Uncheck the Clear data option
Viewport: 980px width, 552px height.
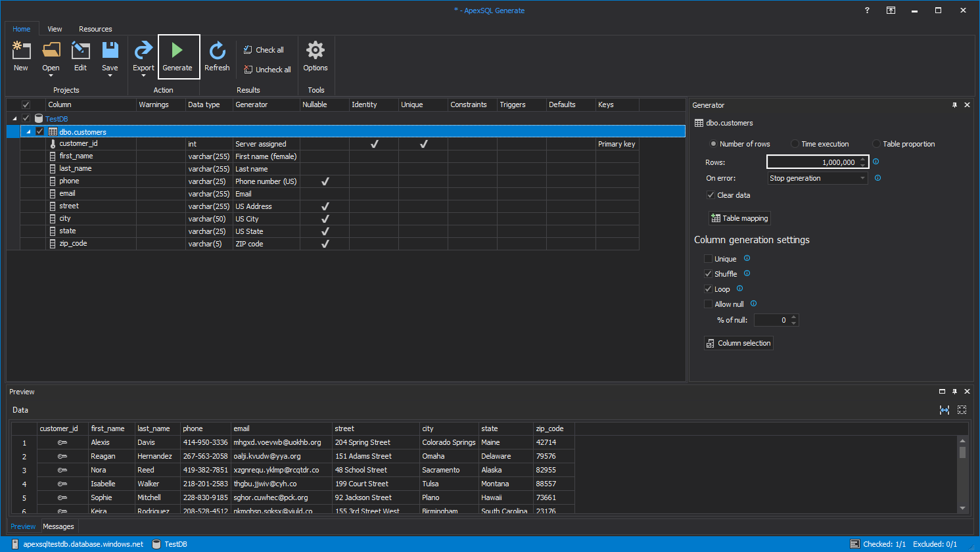[711, 195]
